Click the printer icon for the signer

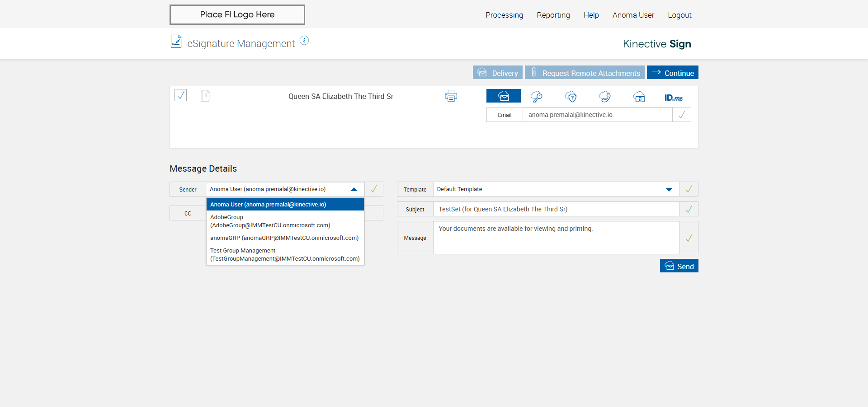pyautogui.click(x=451, y=96)
